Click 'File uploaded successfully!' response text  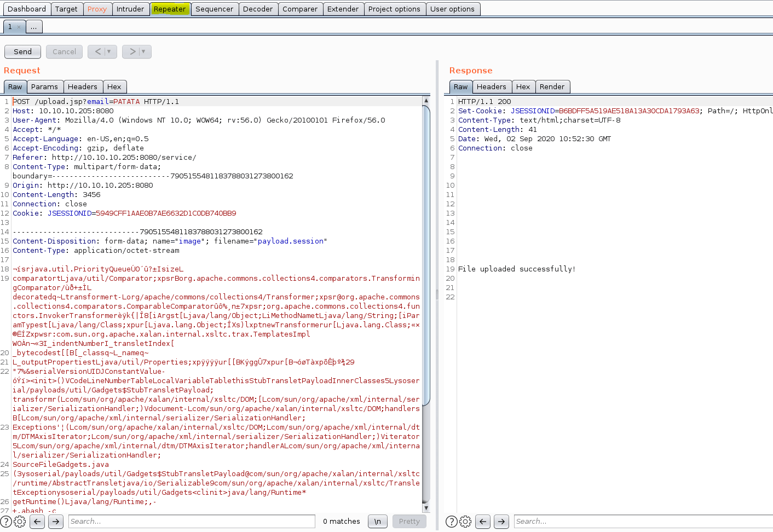[517, 269]
